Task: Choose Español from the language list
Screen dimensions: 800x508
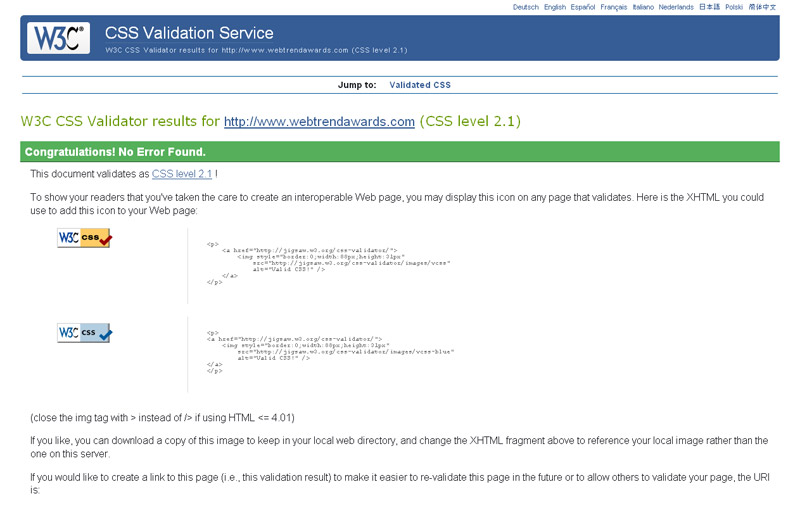Action: (x=583, y=7)
